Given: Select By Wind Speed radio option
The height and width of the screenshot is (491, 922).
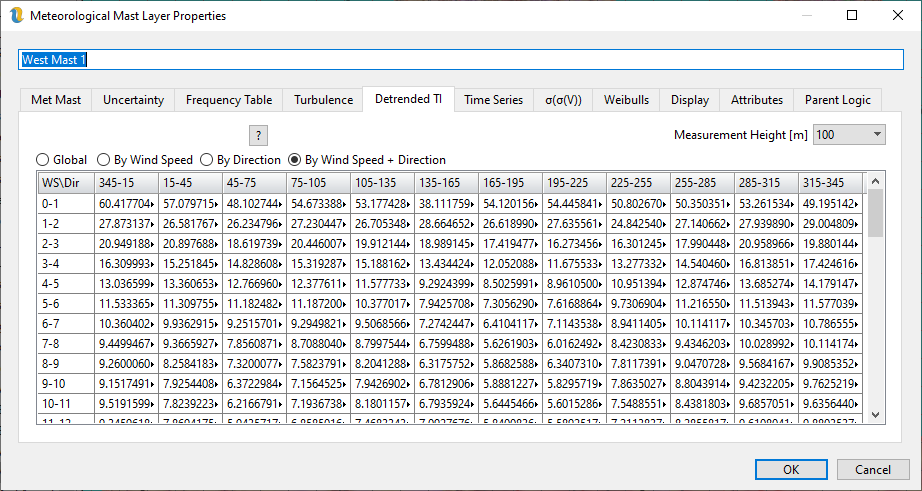Looking at the screenshot, I should [x=103, y=160].
